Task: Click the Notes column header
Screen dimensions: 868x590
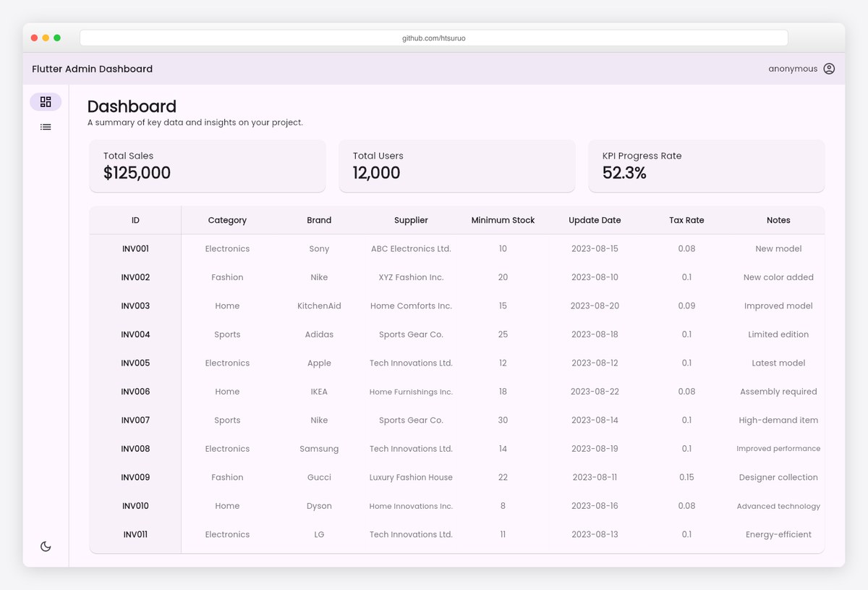Action: (x=778, y=220)
